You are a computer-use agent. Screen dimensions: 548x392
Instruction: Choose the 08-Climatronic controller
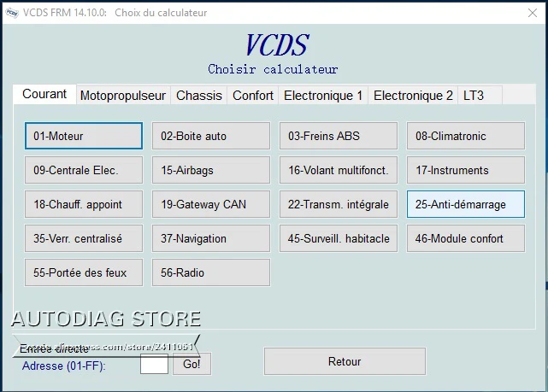[x=466, y=136]
